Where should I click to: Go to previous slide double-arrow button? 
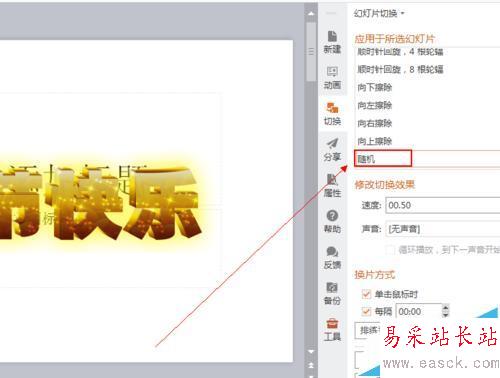pos(311,366)
